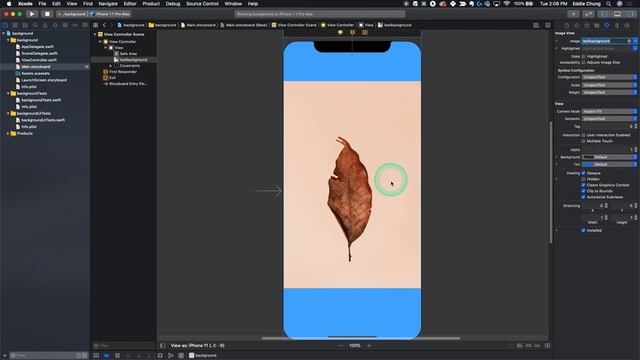
Task: Toggle the debug area visibility button
Action: click(x=617, y=14)
